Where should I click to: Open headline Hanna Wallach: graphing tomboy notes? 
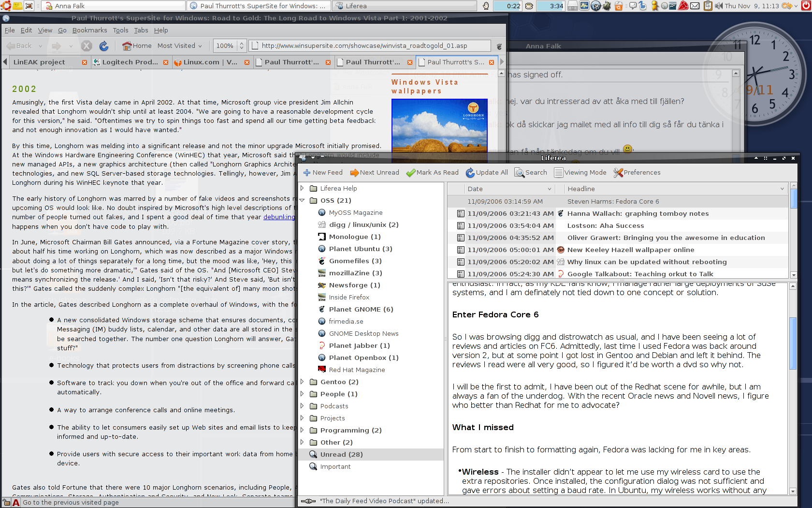click(638, 213)
